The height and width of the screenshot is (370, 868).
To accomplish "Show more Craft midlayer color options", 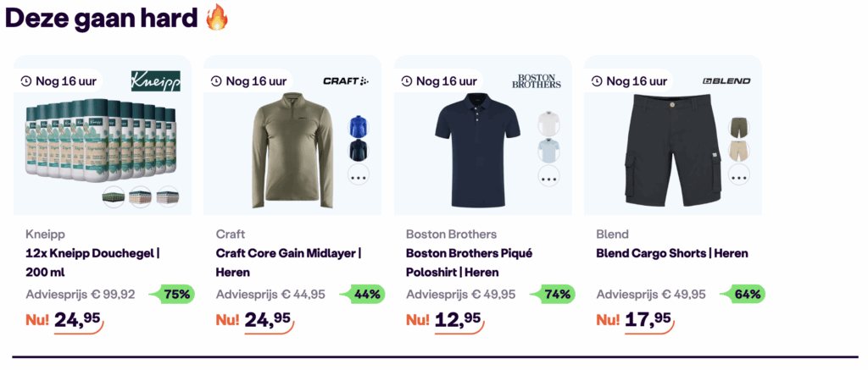I will 359,177.
